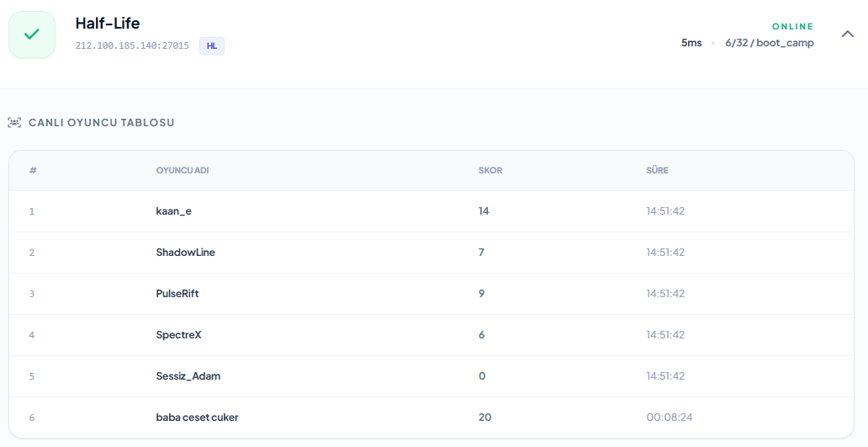Click the 6/32 boot_camp map info
Screen dimensions: 868x447
(x=769, y=43)
